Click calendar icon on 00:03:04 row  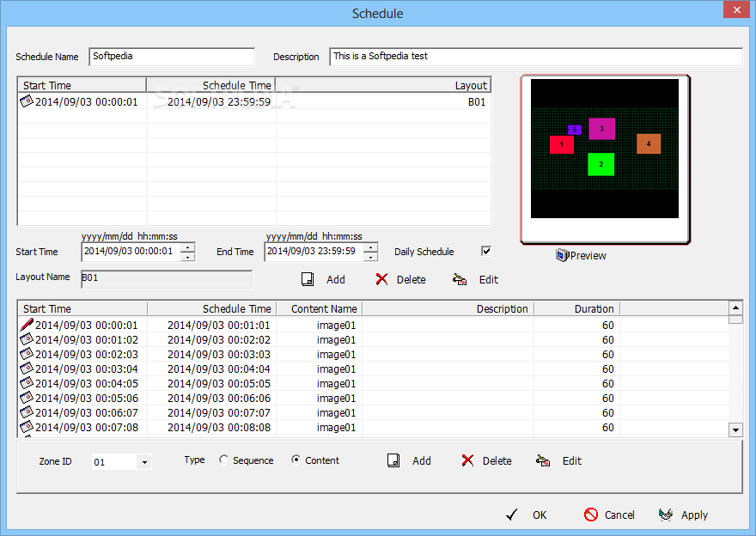click(x=27, y=368)
